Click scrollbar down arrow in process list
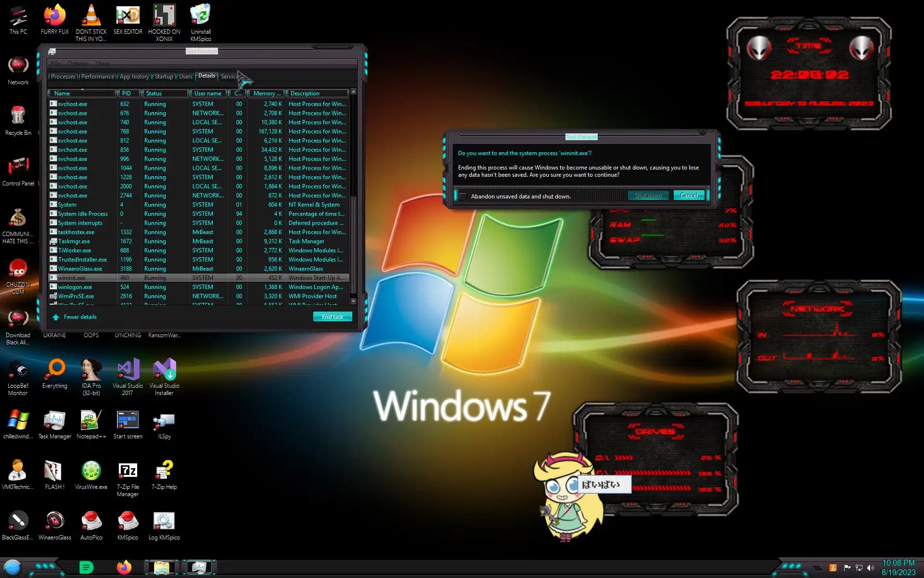 coord(353,301)
